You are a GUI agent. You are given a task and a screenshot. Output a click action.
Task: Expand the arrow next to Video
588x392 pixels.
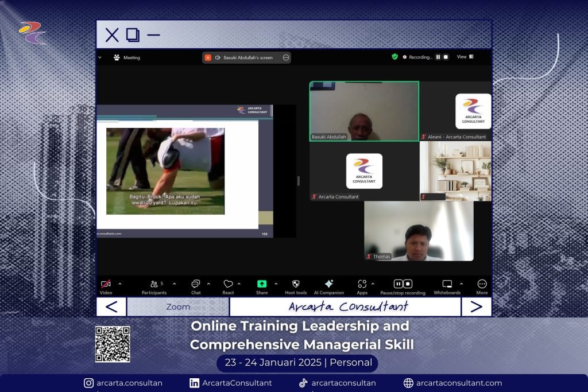tap(120, 284)
